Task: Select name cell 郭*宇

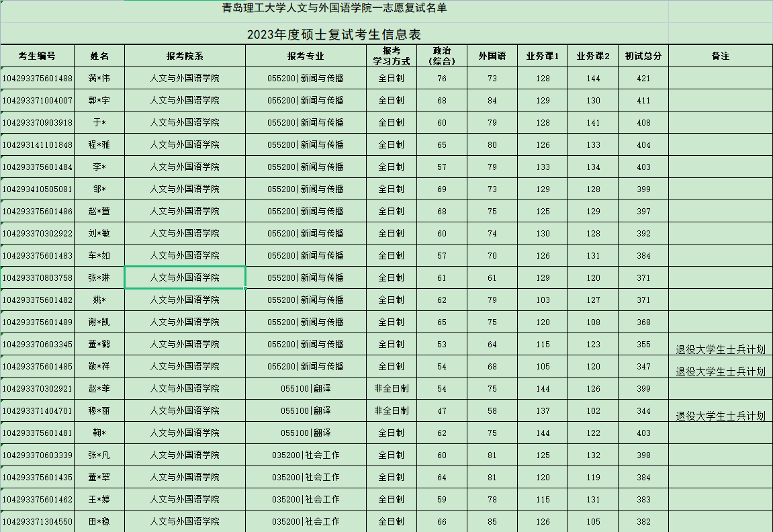Action: coord(99,100)
